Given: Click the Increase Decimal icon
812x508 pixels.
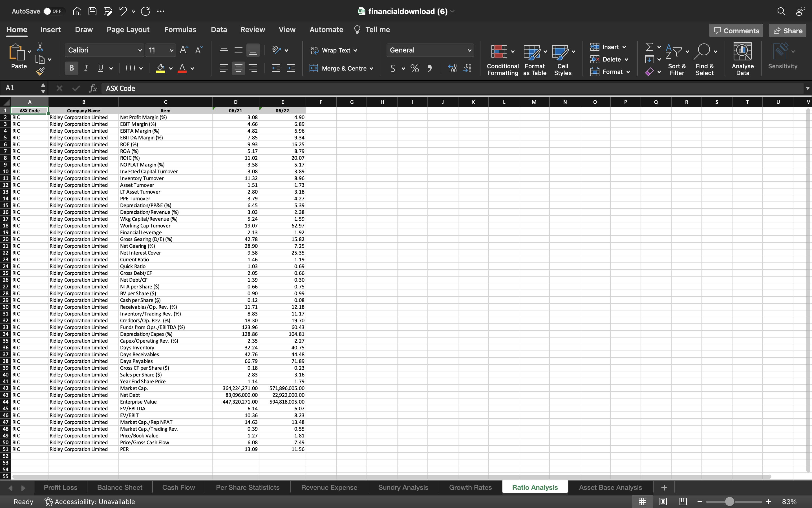Looking at the screenshot, I should tap(452, 69).
